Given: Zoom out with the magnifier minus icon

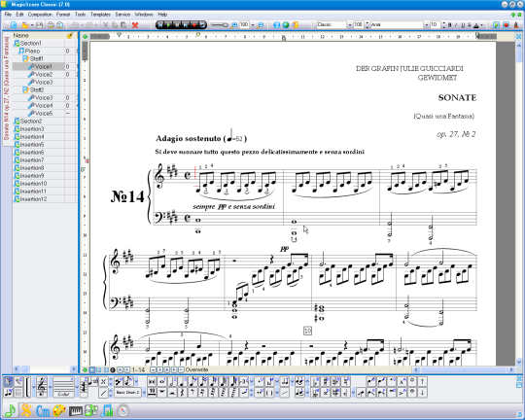Looking at the screenshot, I should point(261,24).
